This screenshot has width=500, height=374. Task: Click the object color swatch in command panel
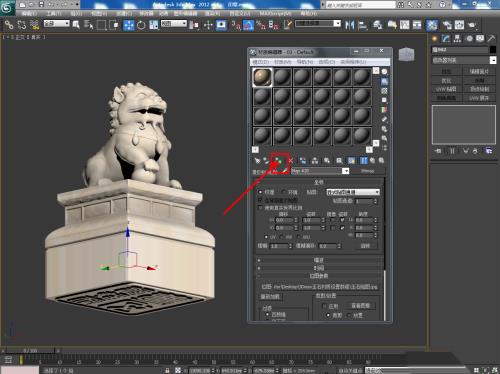pyautogui.click(x=493, y=50)
